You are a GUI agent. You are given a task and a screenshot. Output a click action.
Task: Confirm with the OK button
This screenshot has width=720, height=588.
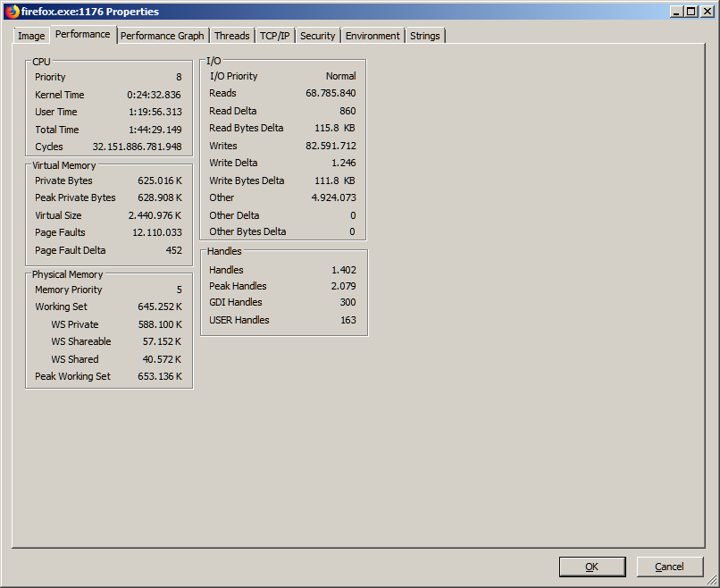coord(592,567)
